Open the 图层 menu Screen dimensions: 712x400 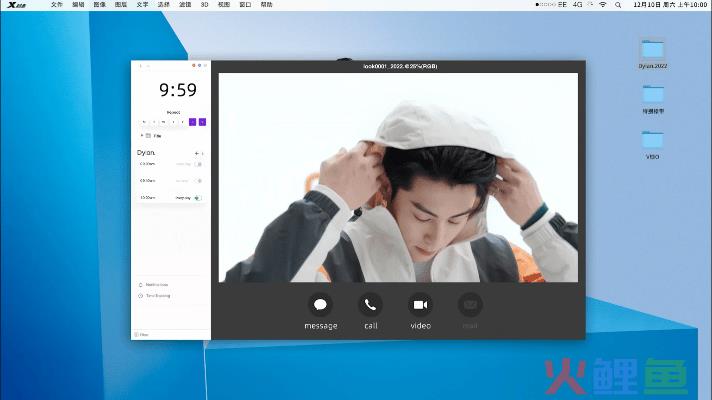pos(121,5)
